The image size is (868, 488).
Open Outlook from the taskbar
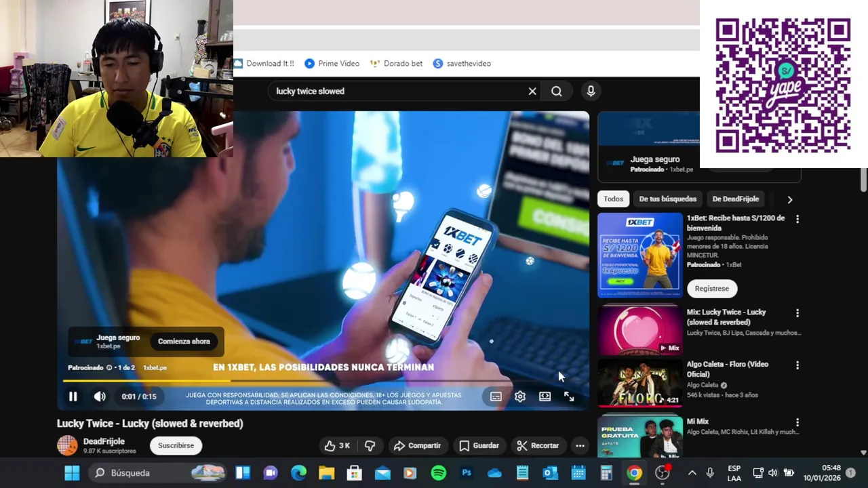pyautogui.click(x=550, y=472)
